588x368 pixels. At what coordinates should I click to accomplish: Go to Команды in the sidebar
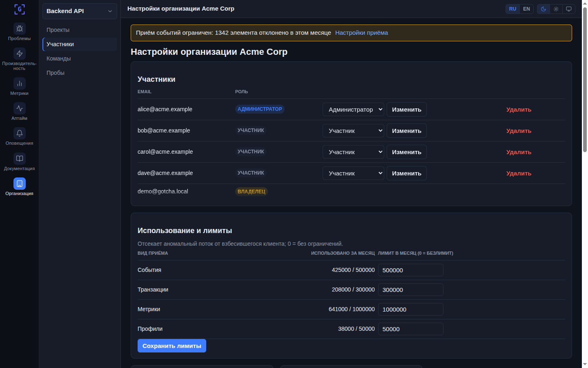click(80, 58)
